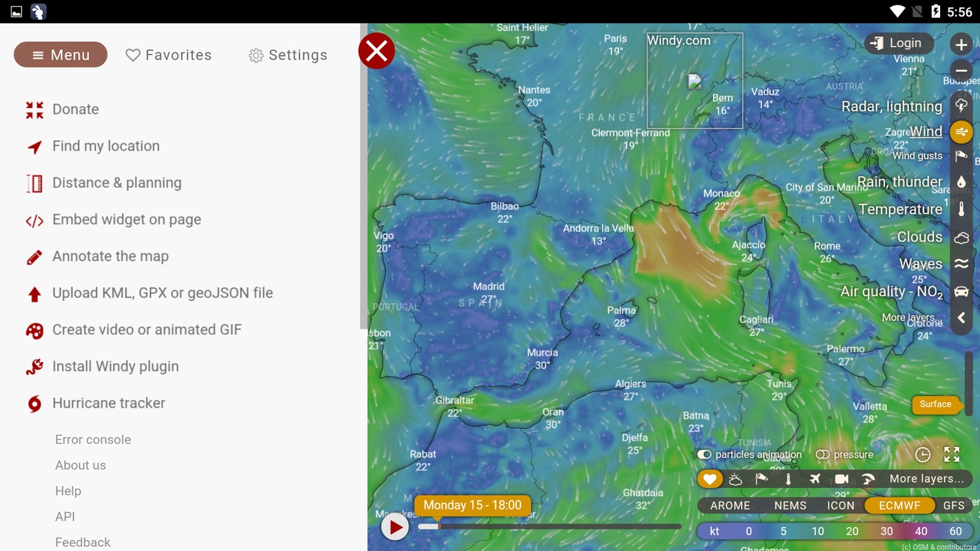Viewport: 980px width, 551px height.
Task: Select the AROME forecast model
Action: [x=730, y=506]
